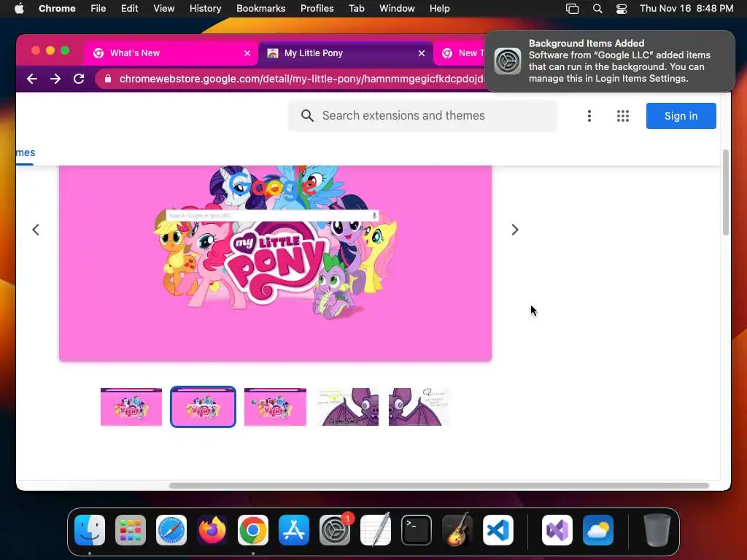
Task: Reload the Chrome Web Store page
Action: [x=79, y=79]
